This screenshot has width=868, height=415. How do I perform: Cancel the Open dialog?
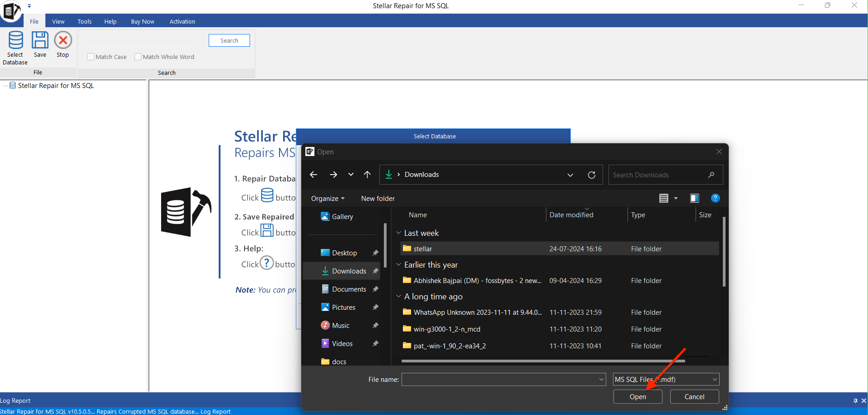pyautogui.click(x=694, y=396)
